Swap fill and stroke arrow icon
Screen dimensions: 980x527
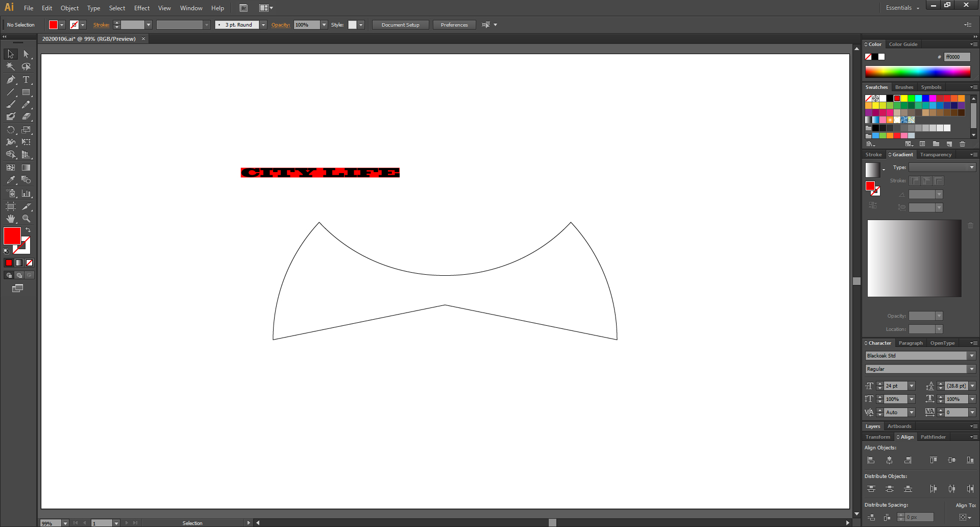point(28,230)
